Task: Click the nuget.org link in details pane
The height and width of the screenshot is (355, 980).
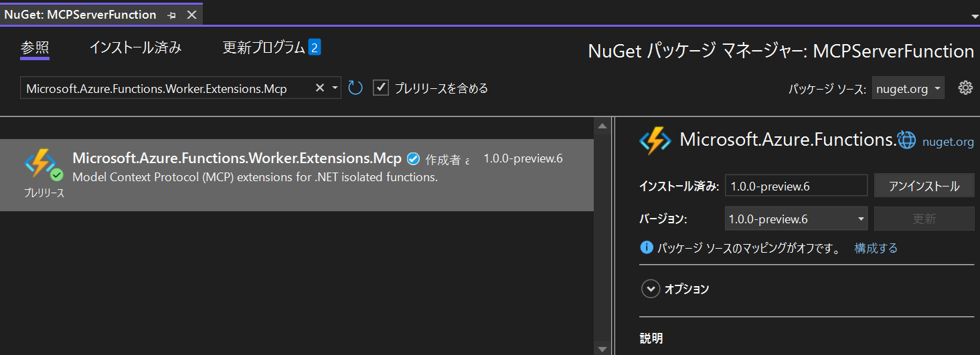Action: coord(948,141)
